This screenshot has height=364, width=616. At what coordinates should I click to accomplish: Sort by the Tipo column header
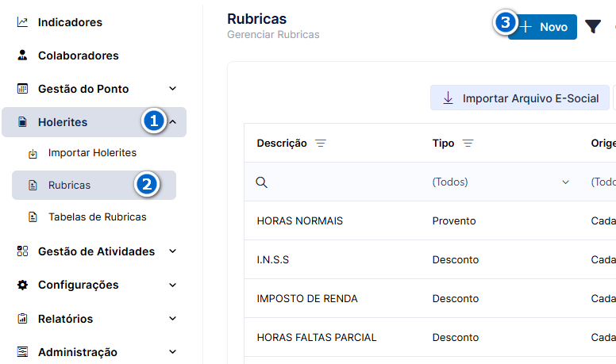[443, 144]
